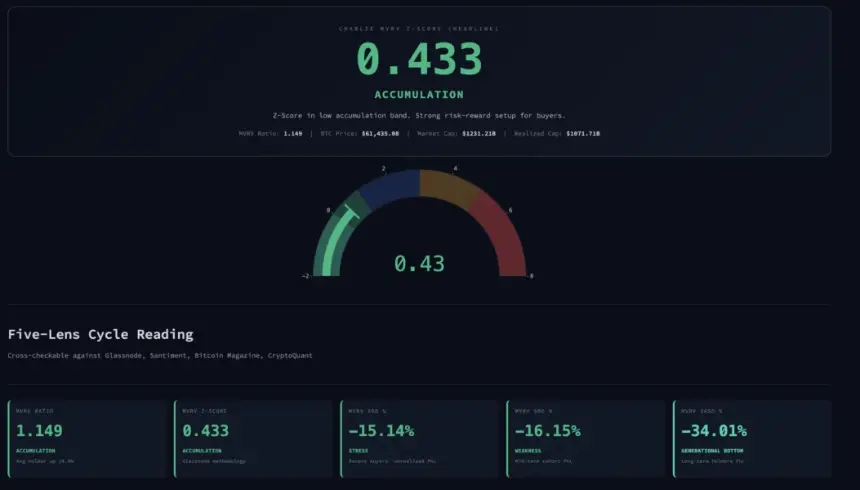Open the MVRV Ratio card showing 1.149
The width and height of the screenshot is (860, 490).
tap(87, 439)
